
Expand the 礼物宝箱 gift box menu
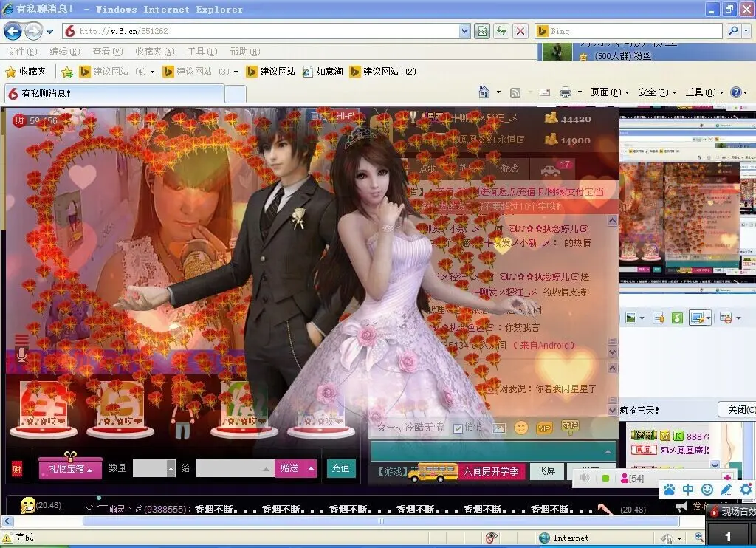pyautogui.click(x=70, y=468)
